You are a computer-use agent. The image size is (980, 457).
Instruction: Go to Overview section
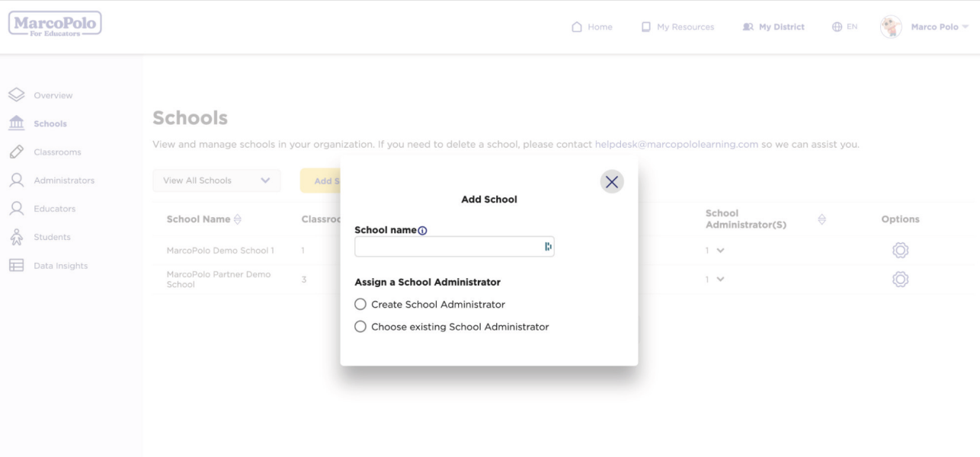point(53,95)
